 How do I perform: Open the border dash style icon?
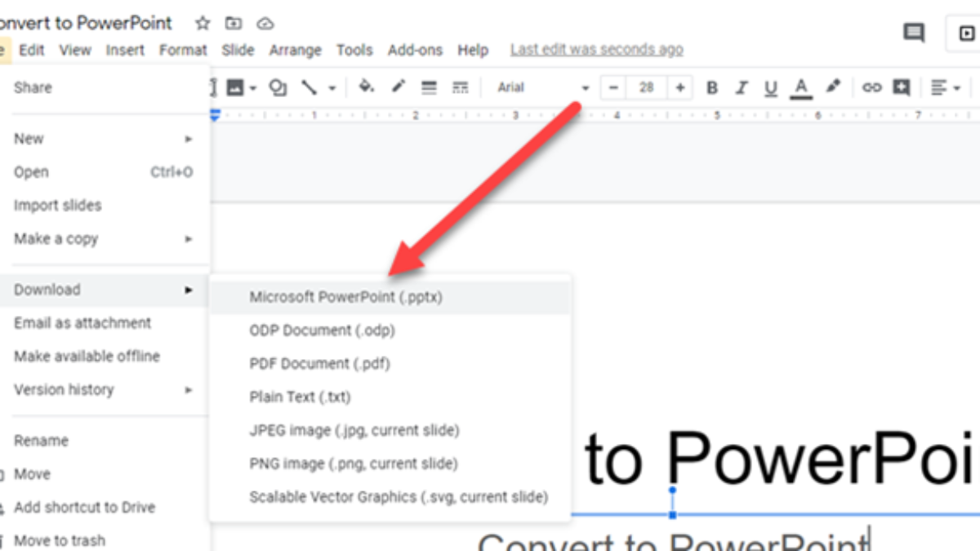tap(461, 87)
